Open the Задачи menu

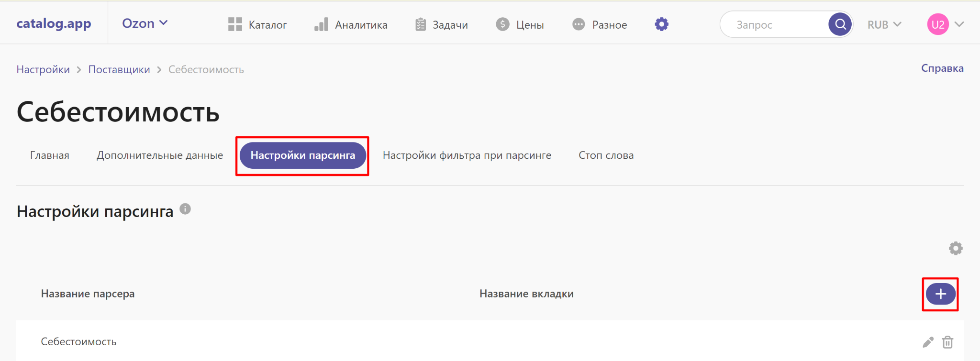tap(441, 24)
